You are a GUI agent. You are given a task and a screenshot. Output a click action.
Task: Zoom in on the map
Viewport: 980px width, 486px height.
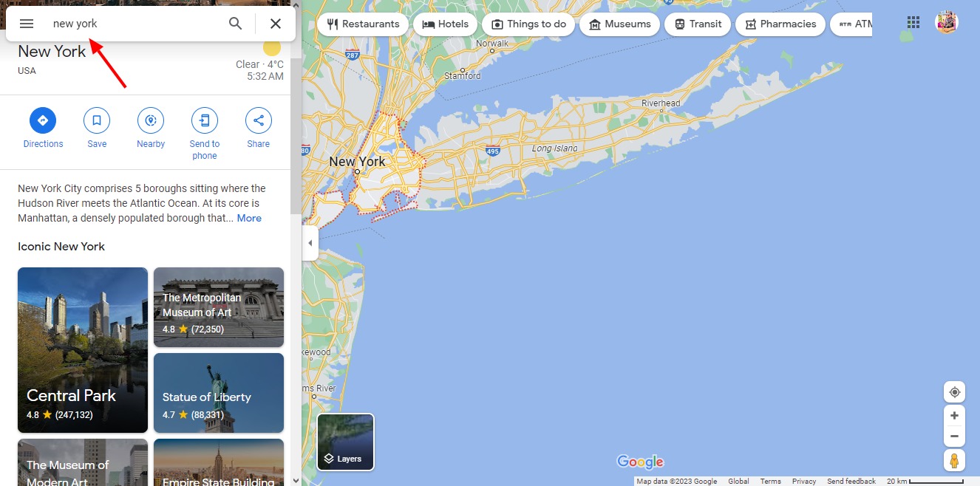[x=954, y=415]
